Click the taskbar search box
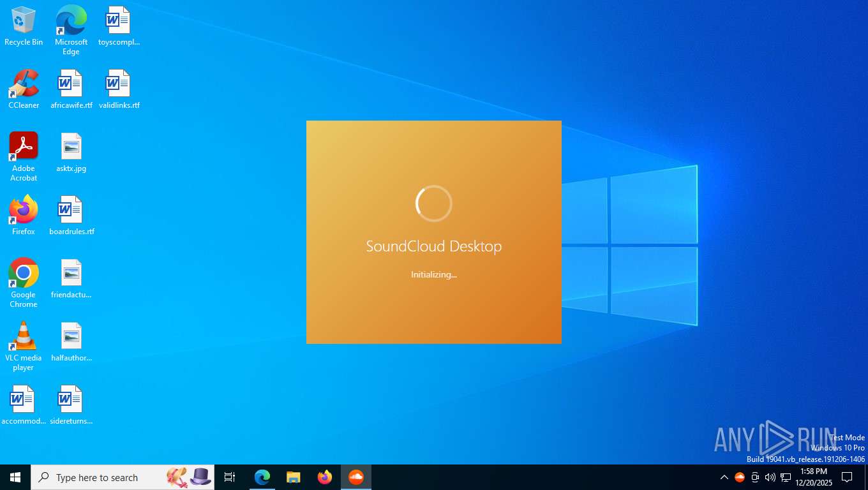This screenshot has width=868, height=490. pos(123,477)
